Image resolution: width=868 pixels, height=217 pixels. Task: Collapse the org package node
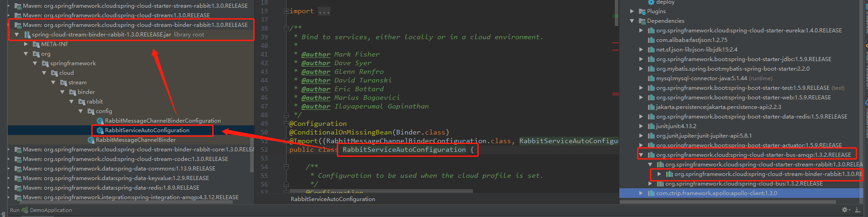coord(26,54)
